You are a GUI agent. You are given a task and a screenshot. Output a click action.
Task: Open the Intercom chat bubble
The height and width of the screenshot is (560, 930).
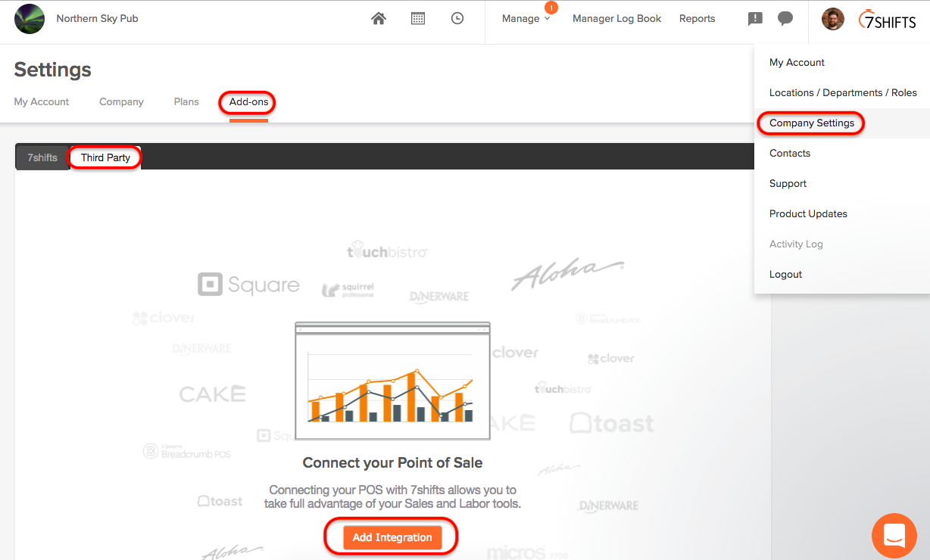click(894, 536)
